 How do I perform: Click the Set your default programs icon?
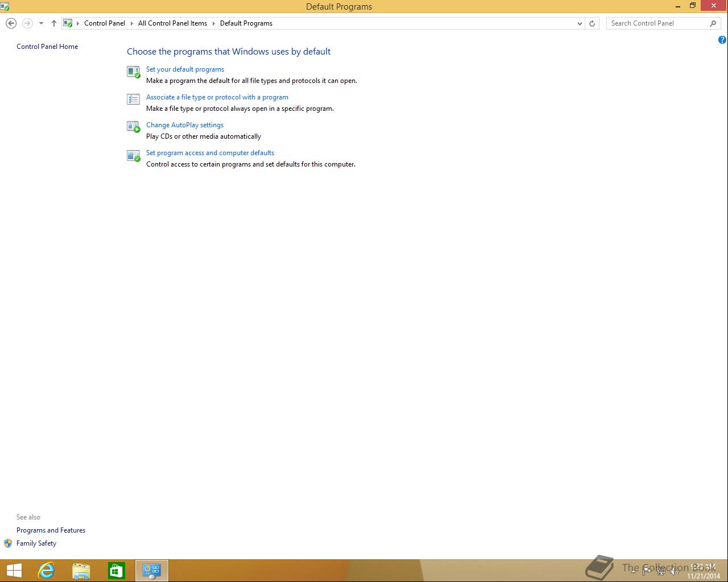[133, 72]
